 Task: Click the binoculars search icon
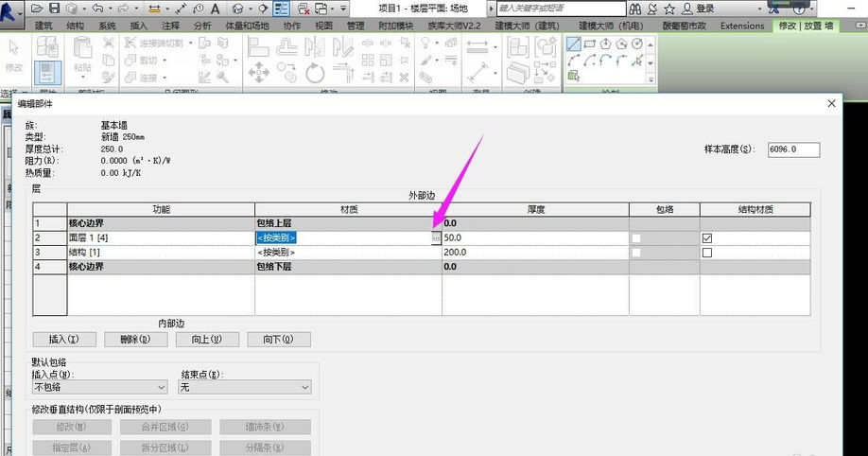pyautogui.click(x=635, y=9)
